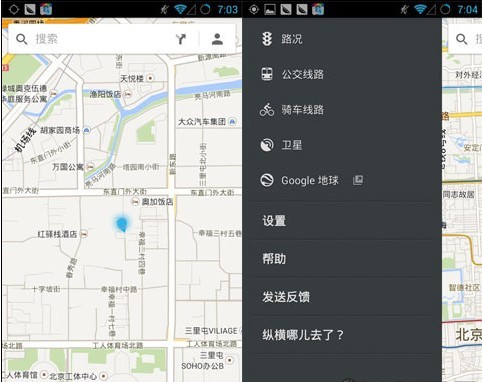The height and width of the screenshot is (382, 482).
Task: Tap the 三里屯 SOHO办公B marker
Action: coord(230,360)
